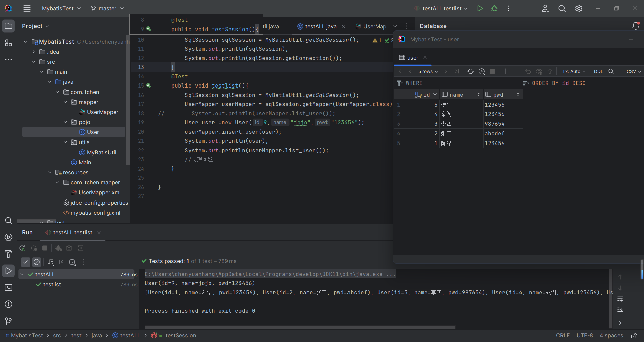Rerun failed tests in Run panel
Image resolution: width=644 pixels, height=342 pixels.
point(34,248)
